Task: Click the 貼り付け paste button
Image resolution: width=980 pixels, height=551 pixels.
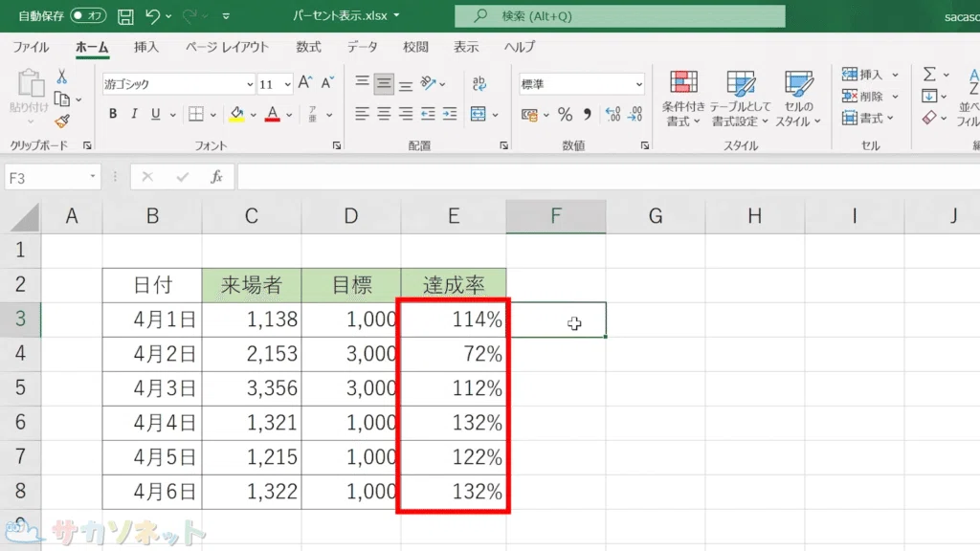Action: [x=29, y=94]
